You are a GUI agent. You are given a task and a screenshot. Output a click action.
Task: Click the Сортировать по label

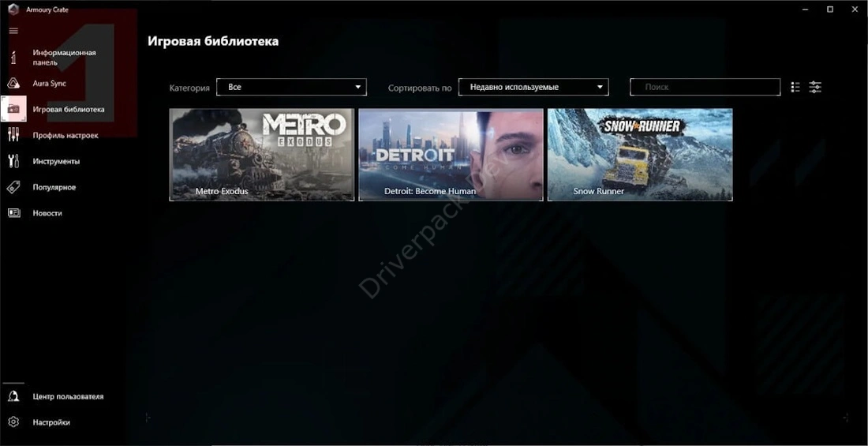pos(420,88)
